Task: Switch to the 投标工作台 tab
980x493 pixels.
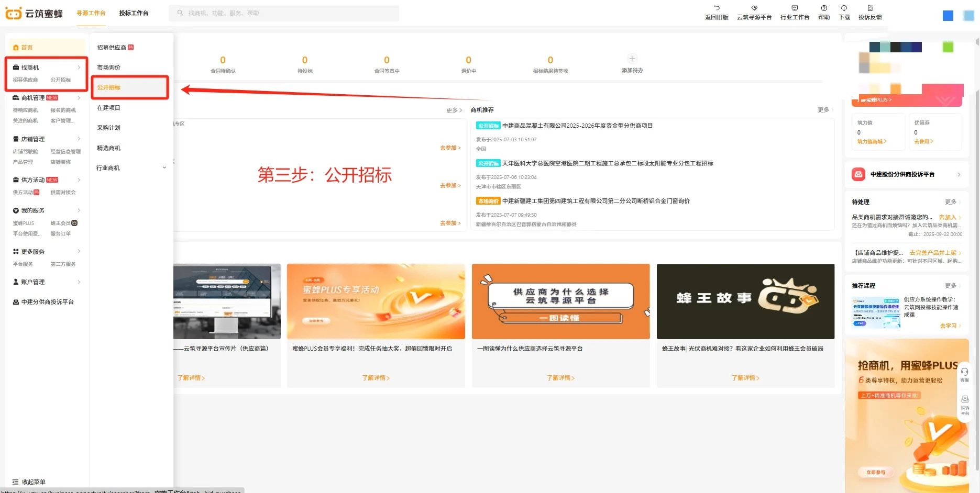Action: tap(134, 13)
